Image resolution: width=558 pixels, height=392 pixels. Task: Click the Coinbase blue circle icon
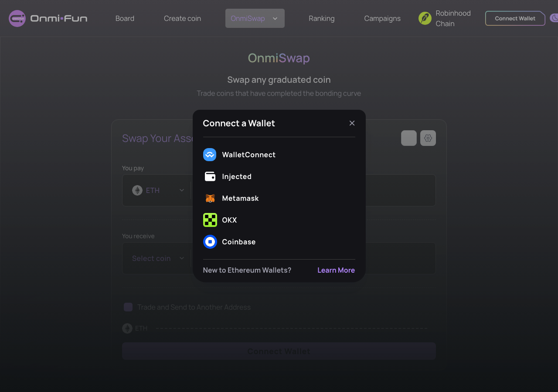coord(210,242)
